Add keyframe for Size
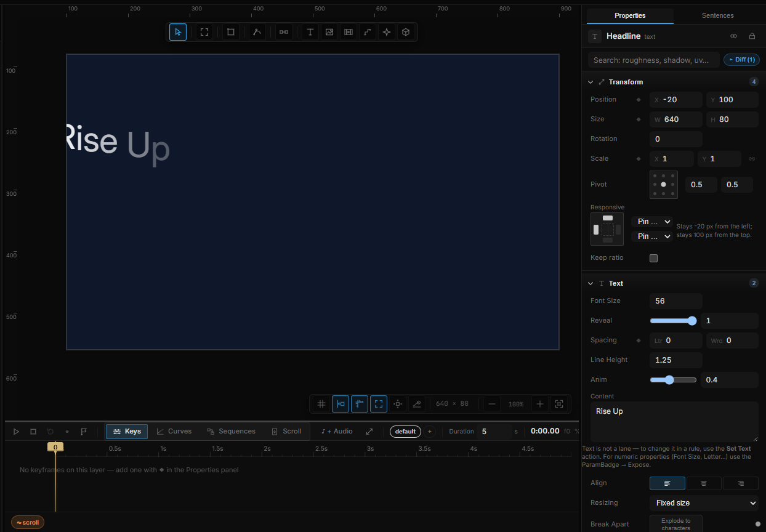The width and height of the screenshot is (766, 532). pos(639,119)
